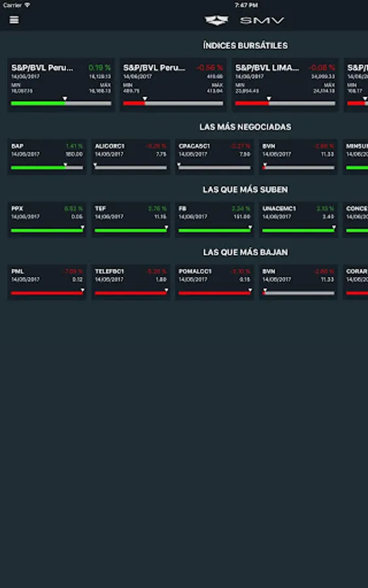
Task: Click the Las Que Más Suben heading
Action: pos(245,189)
